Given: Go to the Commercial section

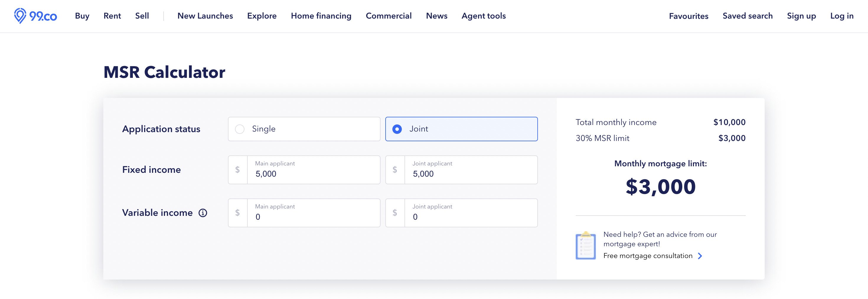Looking at the screenshot, I should coord(389,16).
